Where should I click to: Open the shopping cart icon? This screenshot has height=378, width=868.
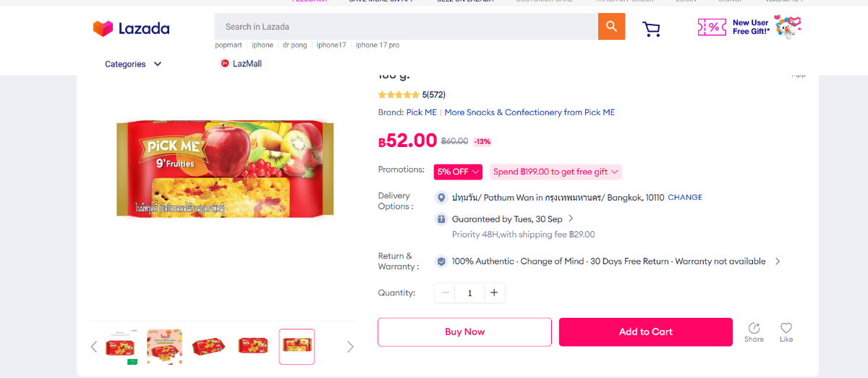click(651, 29)
